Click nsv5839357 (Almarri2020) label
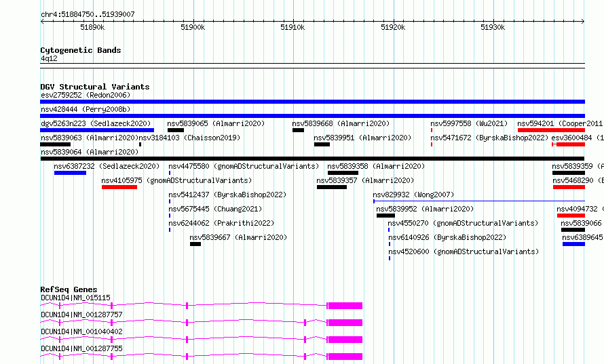 [365, 180]
